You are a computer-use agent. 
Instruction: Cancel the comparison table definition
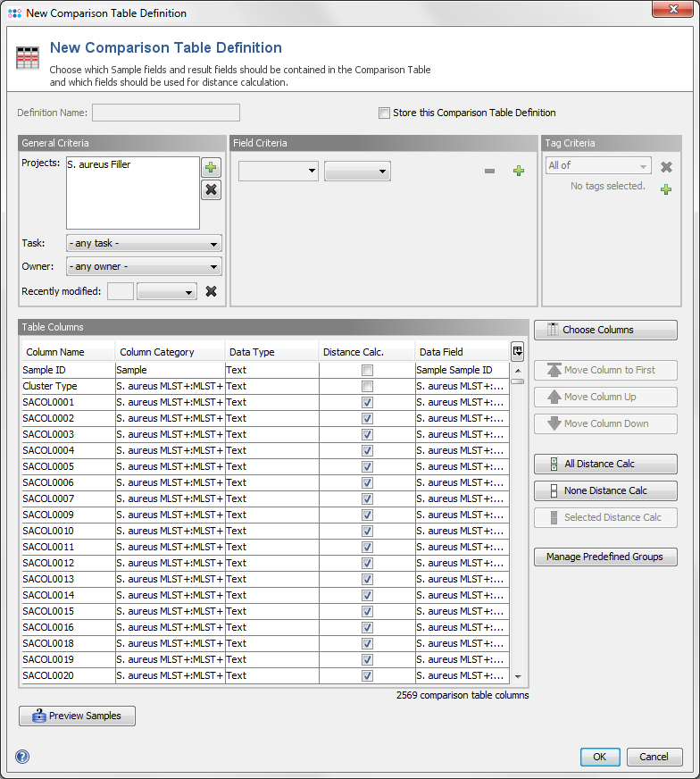(654, 757)
